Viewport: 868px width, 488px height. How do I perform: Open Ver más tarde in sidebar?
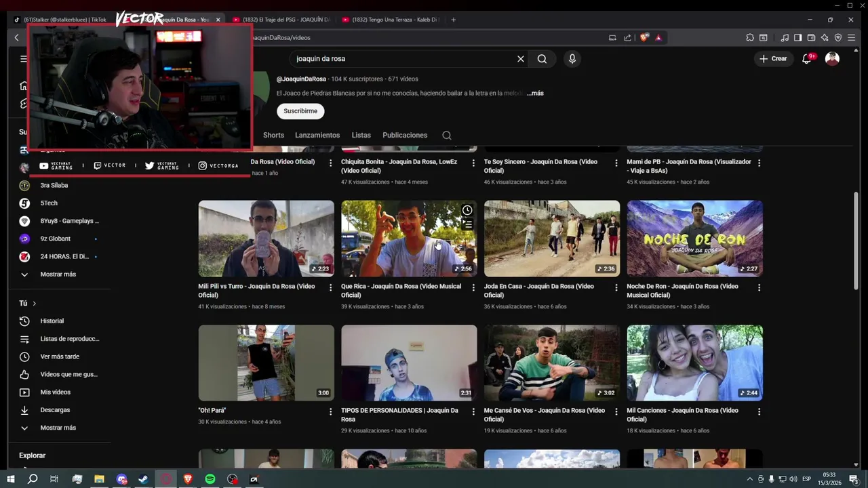[x=60, y=357]
